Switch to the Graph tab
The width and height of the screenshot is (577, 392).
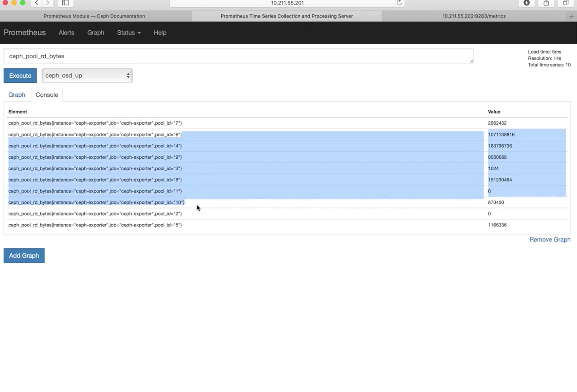[x=17, y=95]
